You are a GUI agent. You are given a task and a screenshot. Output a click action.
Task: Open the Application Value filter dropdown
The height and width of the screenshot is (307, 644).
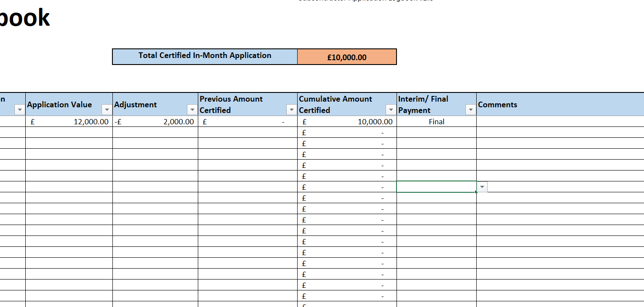coord(107,110)
